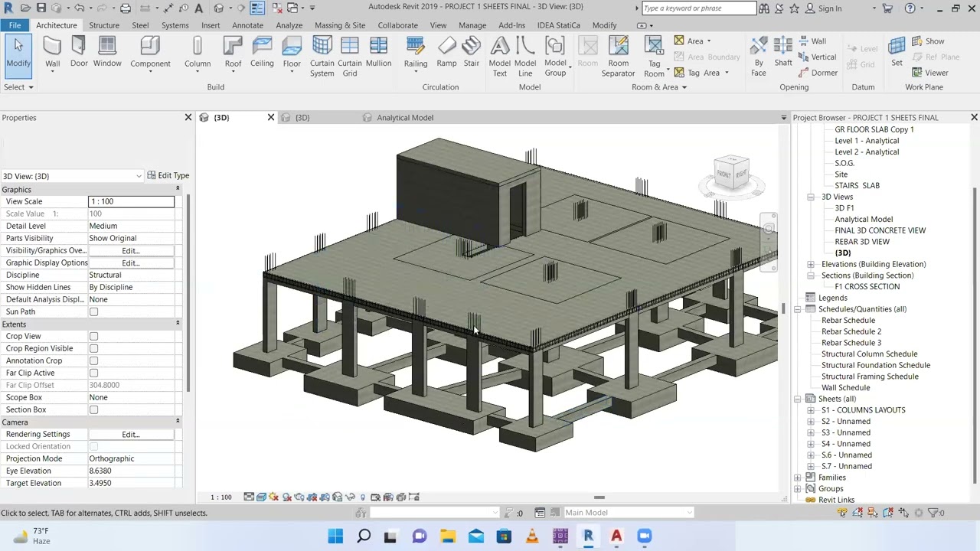
Task: Click Edit for Visibility/Graphics Overrides
Action: click(131, 250)
